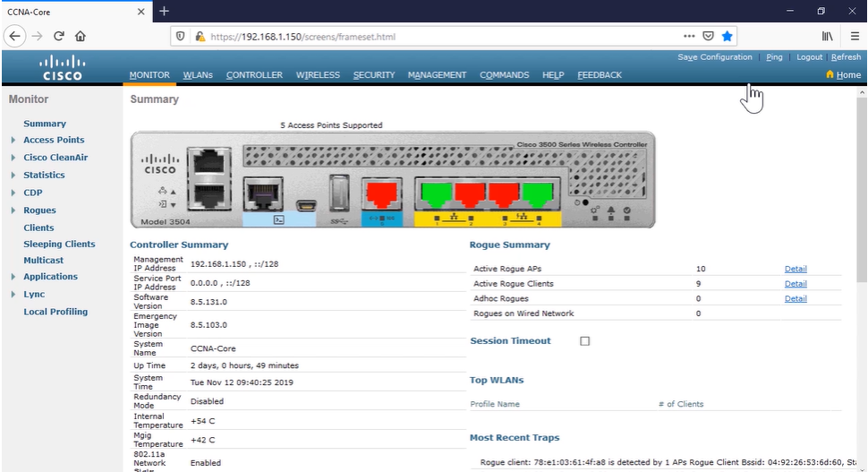Image resolution: width=868 pixels, height=472 pixels.
Task: Open Detail for Adhoc Rogues
Action: pyautogui.click(x=796, y=298)
